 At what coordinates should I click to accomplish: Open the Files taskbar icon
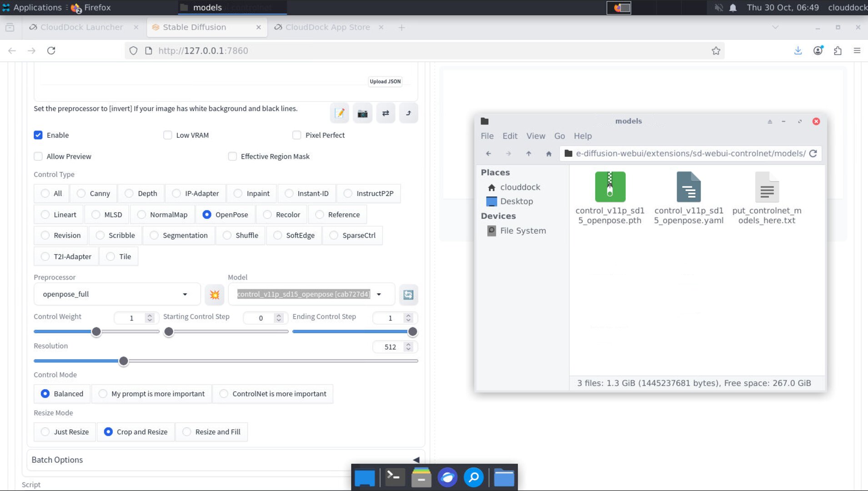504,477
